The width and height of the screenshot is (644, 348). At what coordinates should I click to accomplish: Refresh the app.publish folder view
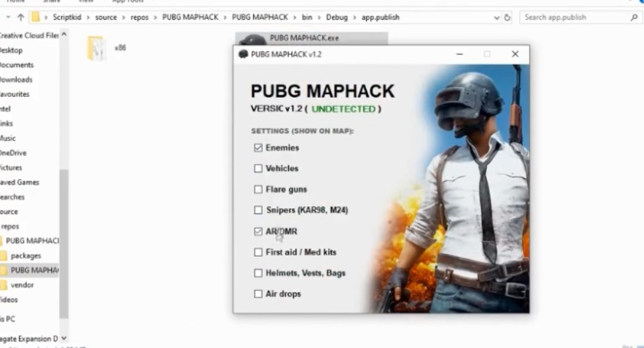(508, 17)
